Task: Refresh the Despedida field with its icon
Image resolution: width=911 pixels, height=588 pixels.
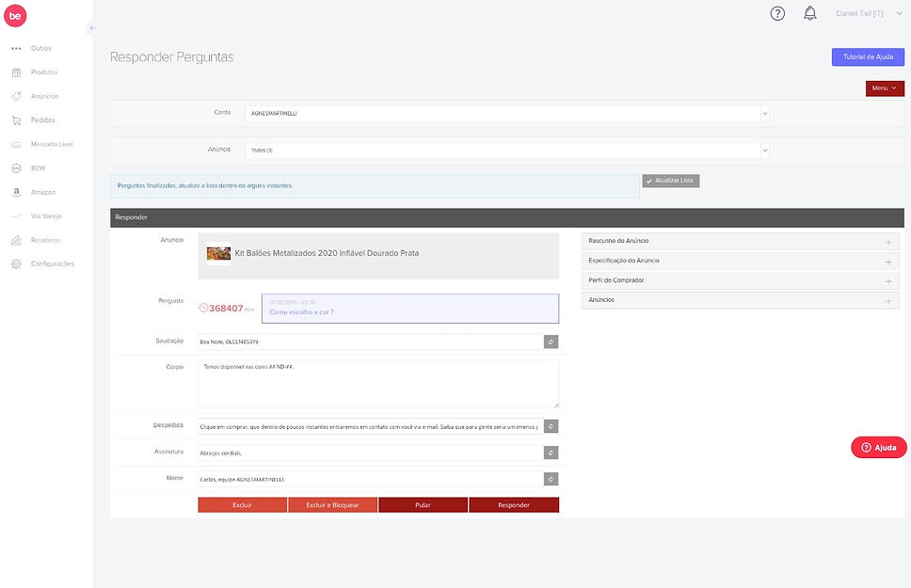Action: point(551,426)
